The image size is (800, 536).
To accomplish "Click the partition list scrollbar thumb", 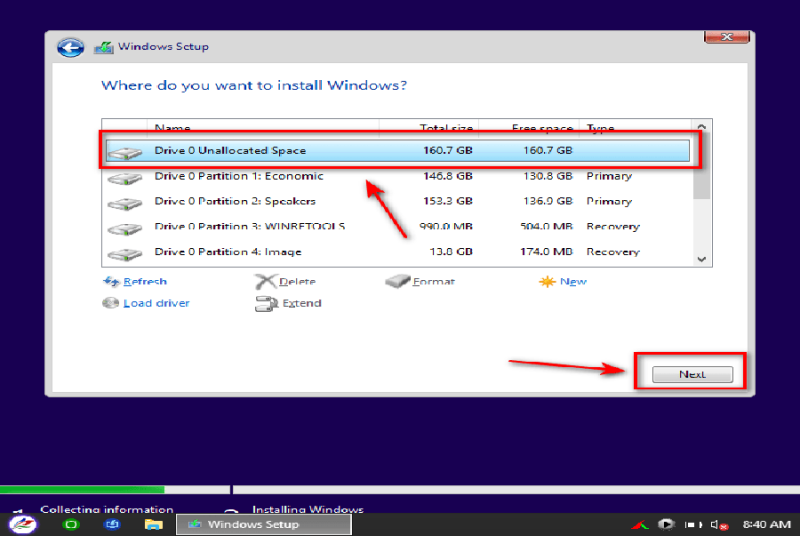I will point(702,168).
